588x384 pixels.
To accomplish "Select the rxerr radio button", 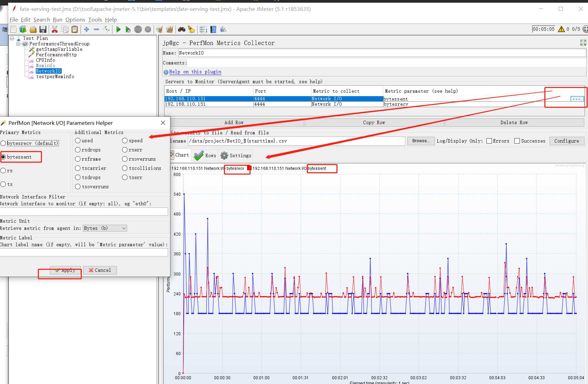I will (x=125, y=150).
